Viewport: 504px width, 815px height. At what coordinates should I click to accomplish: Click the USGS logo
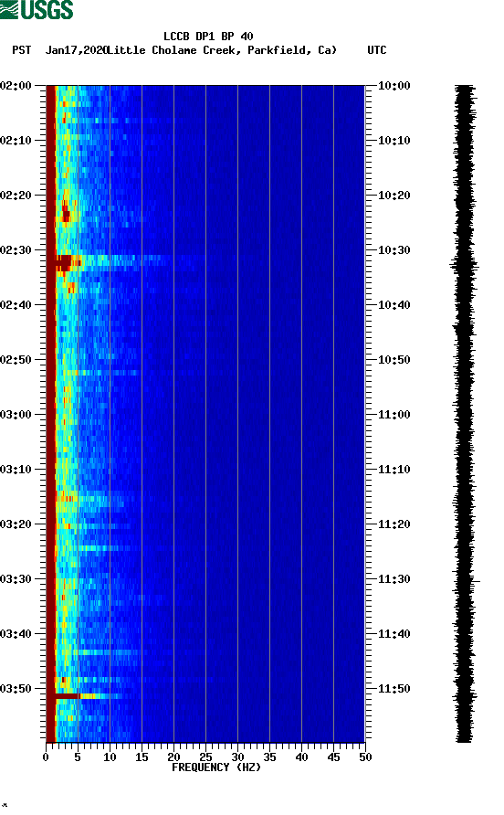pos(37,9)
